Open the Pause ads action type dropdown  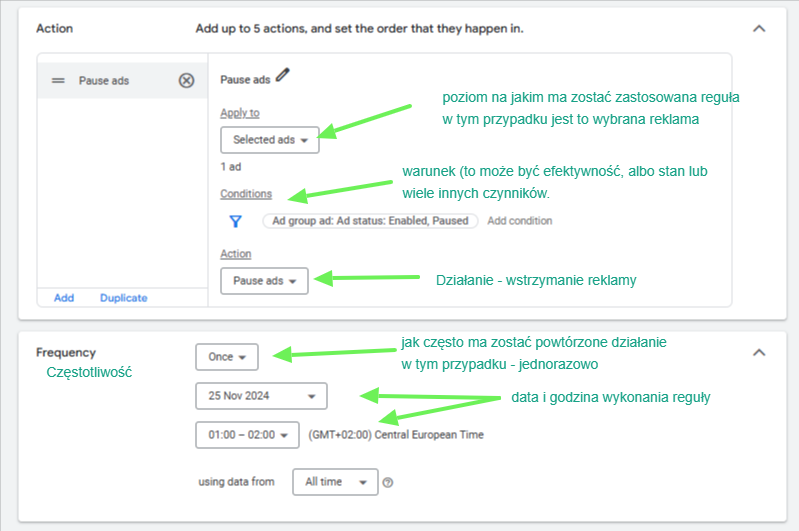point(264,281)
